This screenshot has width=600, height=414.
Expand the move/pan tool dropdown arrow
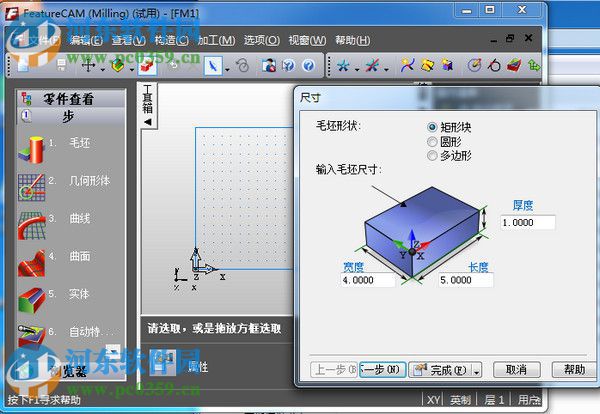pos(103,70)
